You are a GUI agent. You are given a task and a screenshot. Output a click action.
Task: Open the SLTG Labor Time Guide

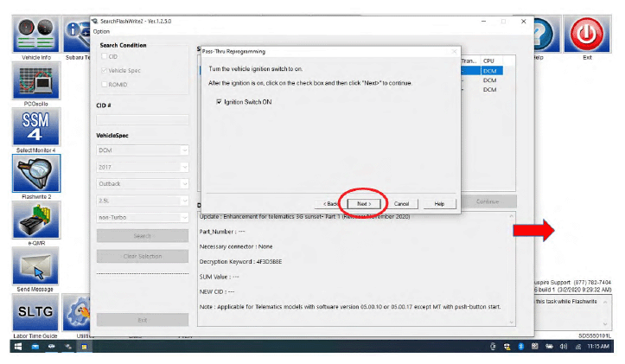[x=36, y=313]
